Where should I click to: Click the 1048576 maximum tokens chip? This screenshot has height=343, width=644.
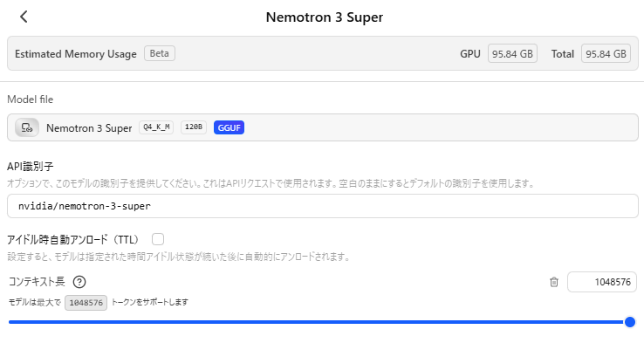[86, 303]
